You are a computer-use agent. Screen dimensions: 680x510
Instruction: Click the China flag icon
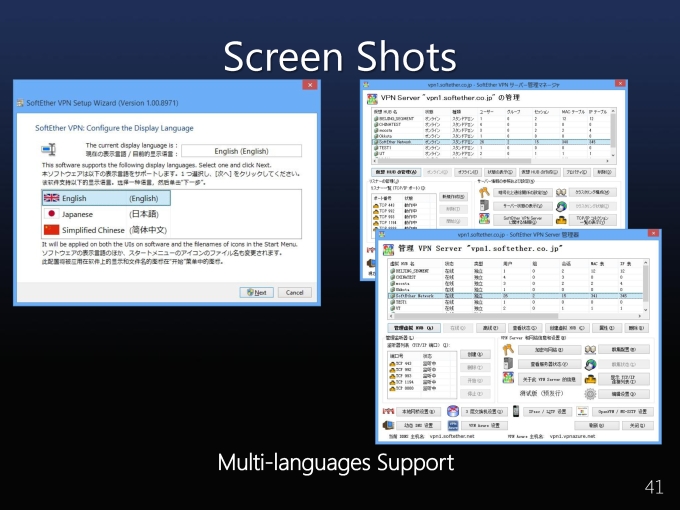[x=52, y=229]
